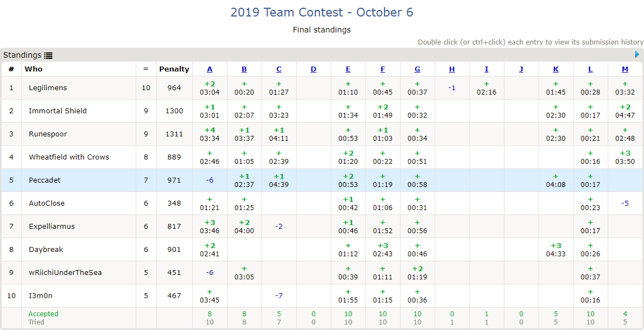
Task: Click the Who column header
Action: [34, 69]
